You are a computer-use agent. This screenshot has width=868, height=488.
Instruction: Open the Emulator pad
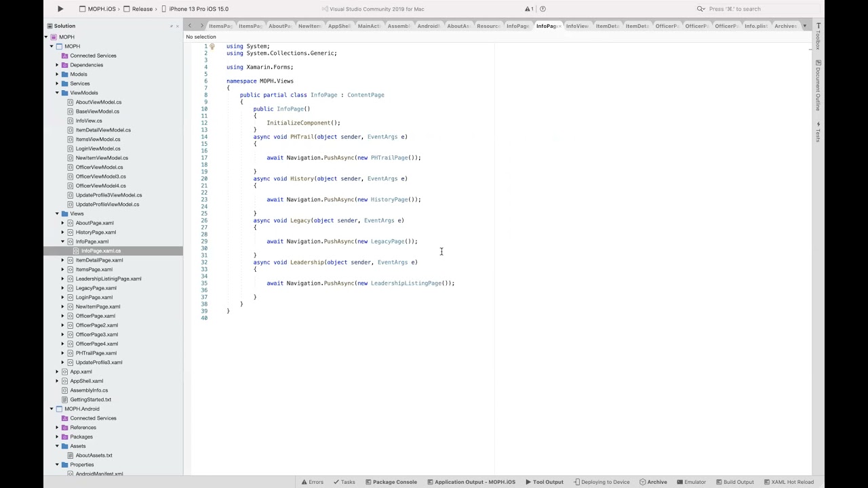[x=691, y=482]
